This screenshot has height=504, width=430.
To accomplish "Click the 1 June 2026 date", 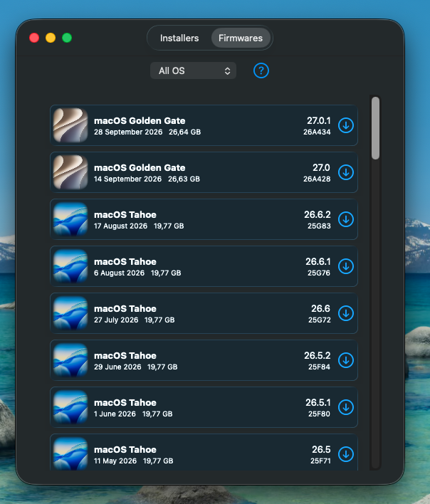I will pos(115,414).
